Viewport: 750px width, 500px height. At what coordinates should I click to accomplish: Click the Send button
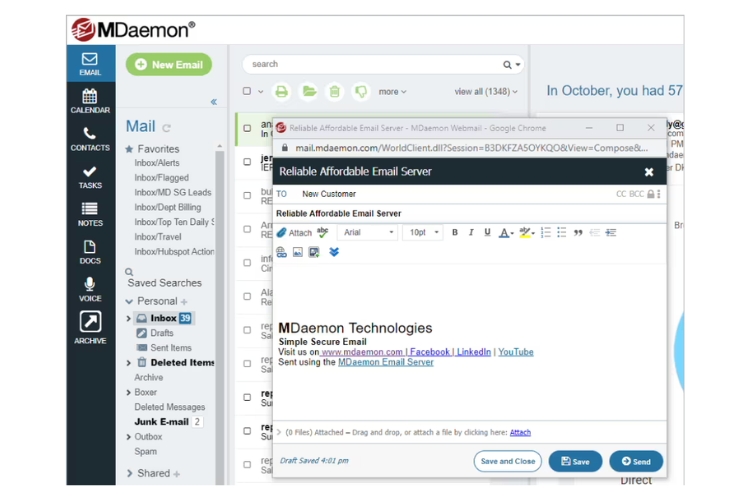tap(636, 461)
